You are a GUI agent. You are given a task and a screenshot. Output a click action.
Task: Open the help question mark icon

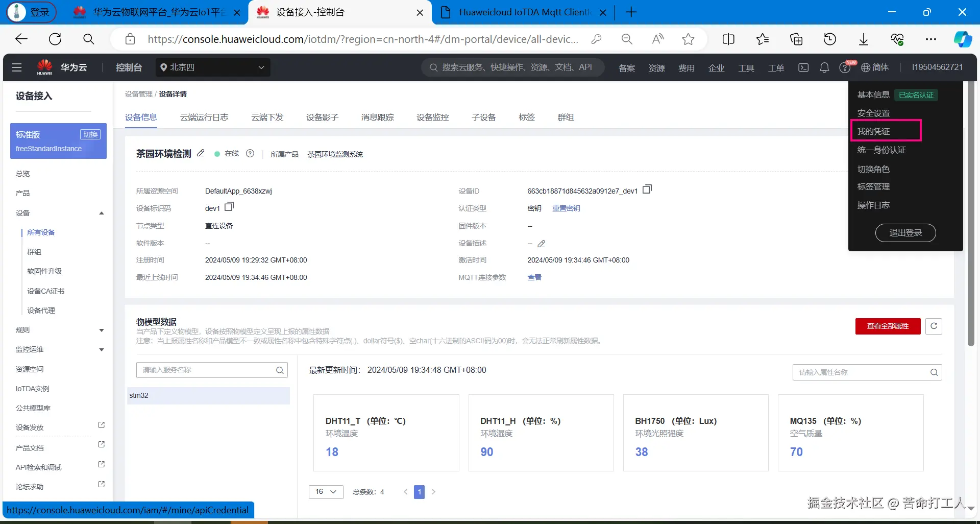pos(844,67)
